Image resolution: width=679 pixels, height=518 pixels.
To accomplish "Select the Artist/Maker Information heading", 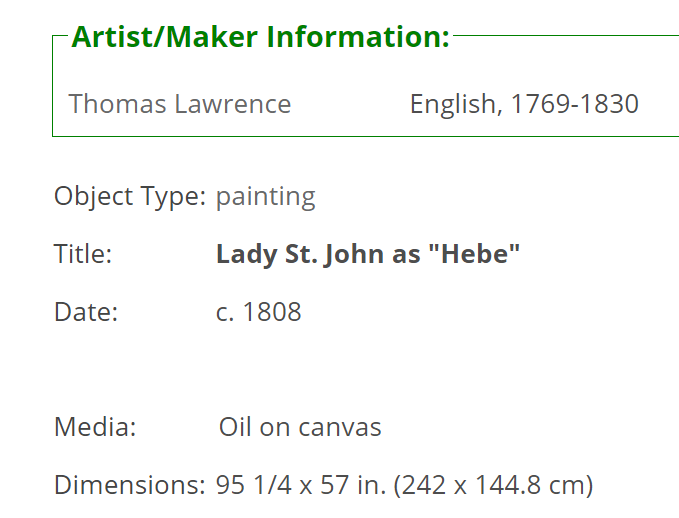I will tap(261, 37).
